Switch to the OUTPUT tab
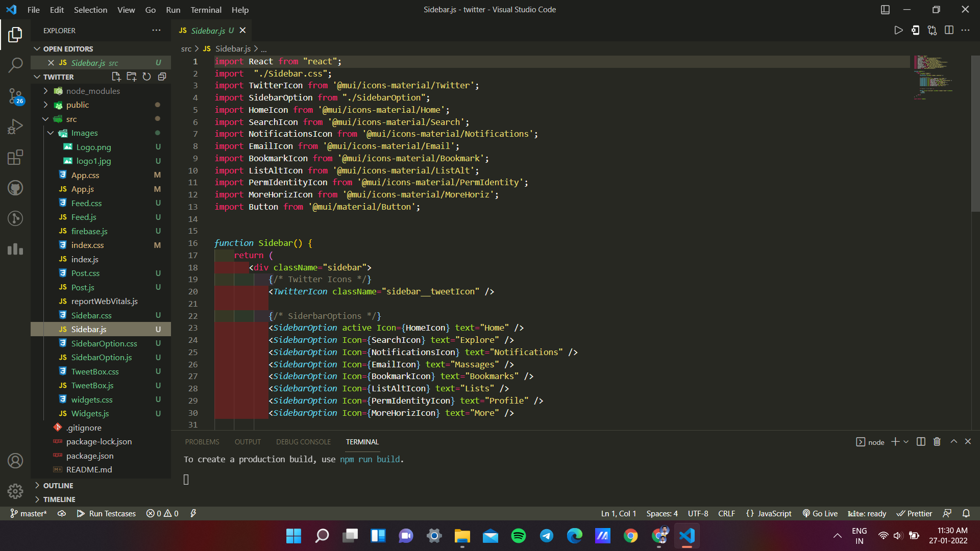Screen dimensions: 980x551 pos(248,442)
